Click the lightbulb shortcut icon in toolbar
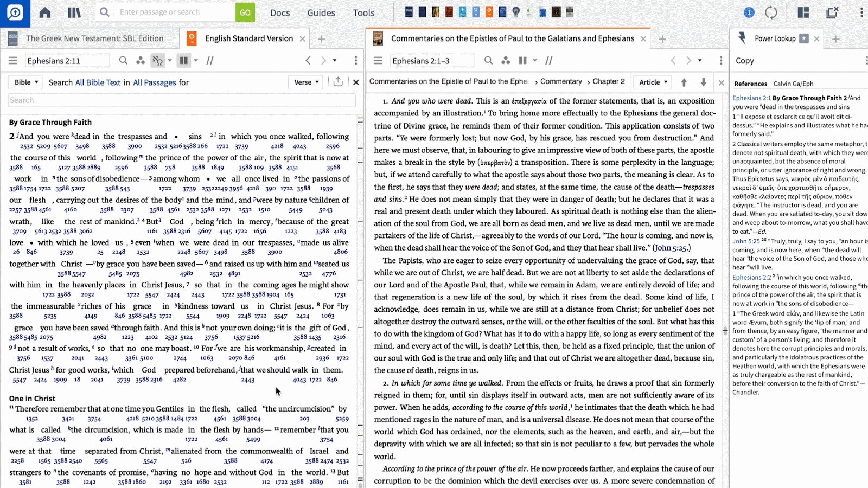 click(x=516, y=11)
